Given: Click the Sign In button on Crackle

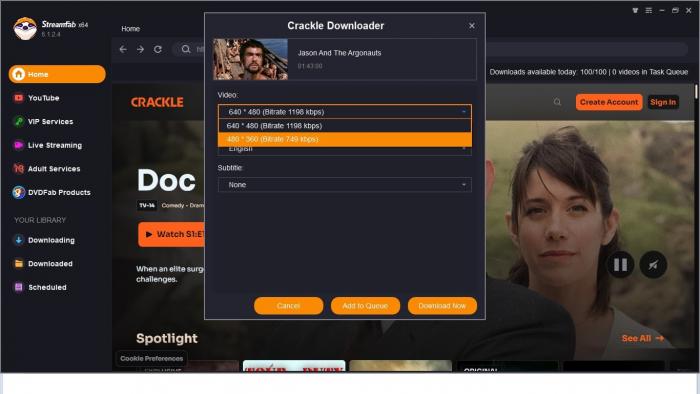Looking at the screenshot, I should [x=663, y=102].
